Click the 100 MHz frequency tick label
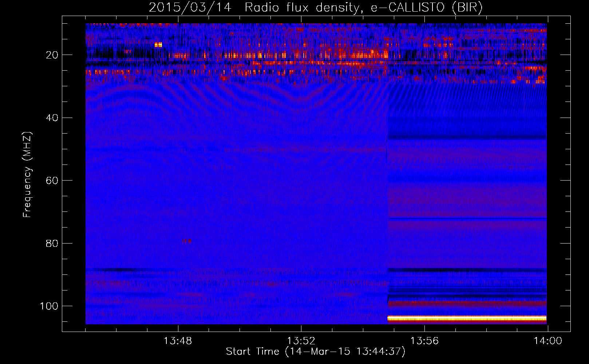 click(x=49, y=306)
